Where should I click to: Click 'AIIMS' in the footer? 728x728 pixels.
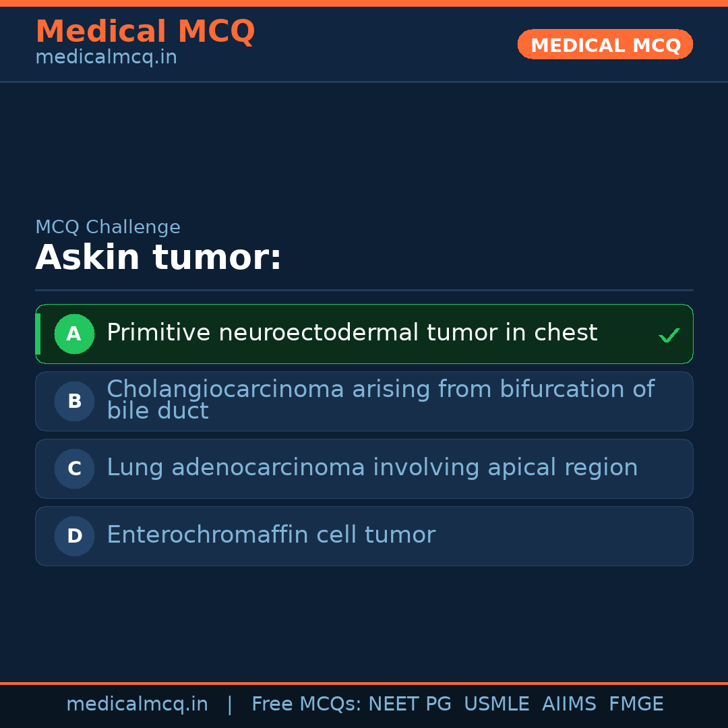(569, 704)
